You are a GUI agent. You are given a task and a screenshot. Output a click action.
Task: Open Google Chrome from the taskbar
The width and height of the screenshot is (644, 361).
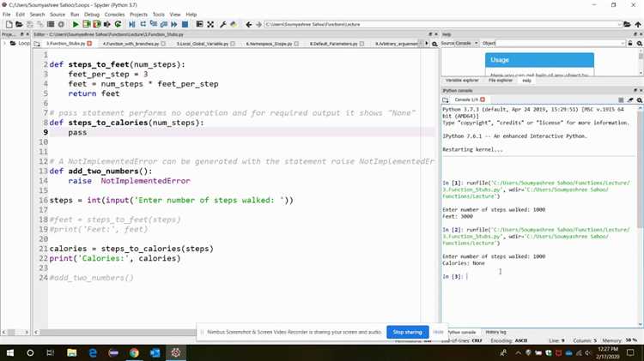[134, 352]
